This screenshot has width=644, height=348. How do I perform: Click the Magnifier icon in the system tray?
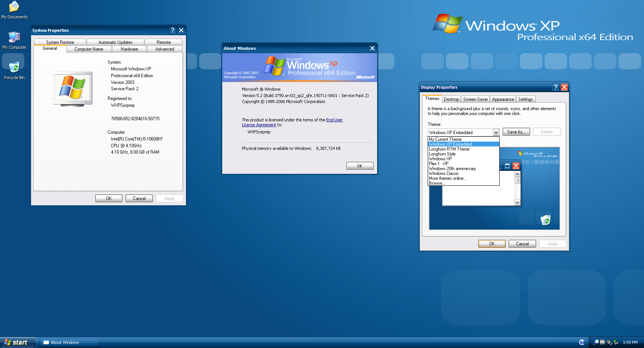(x=596, y=342)
